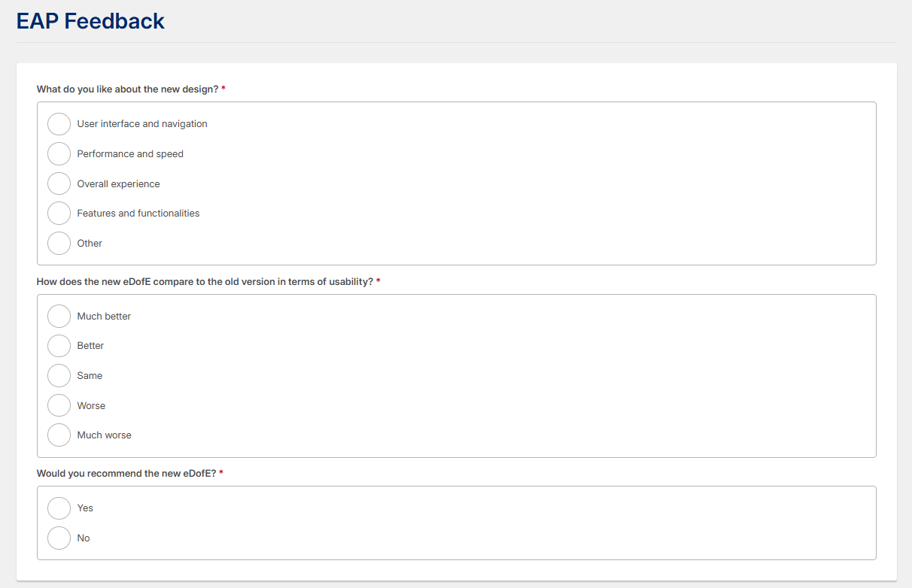
Task: Click the 'EAP Feedback' page heading
Action: pos(90,21)
